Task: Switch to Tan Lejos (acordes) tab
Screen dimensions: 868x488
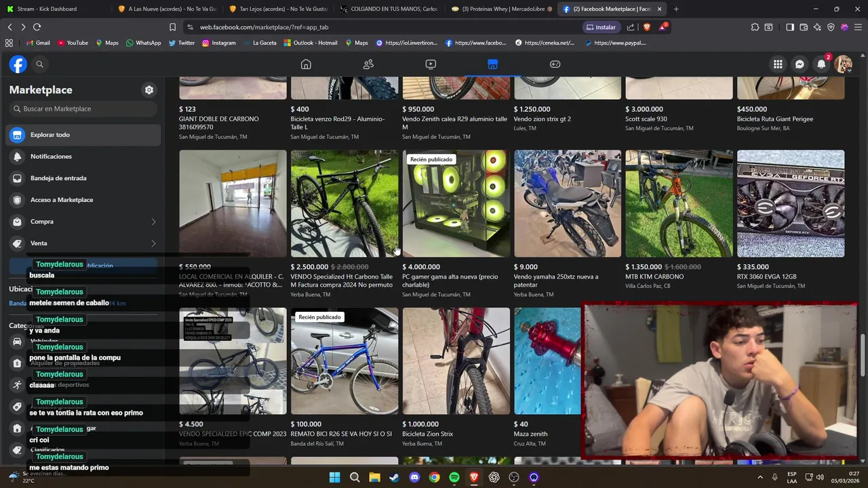Action: tap(278, 9)
